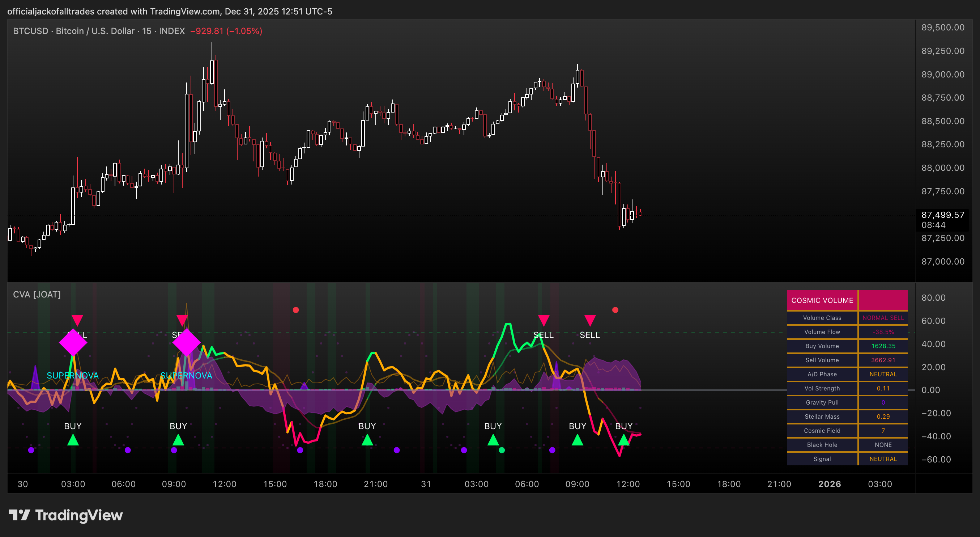
Task: Click the red dot above the indicator near 16:00
Action: (296, 310)
